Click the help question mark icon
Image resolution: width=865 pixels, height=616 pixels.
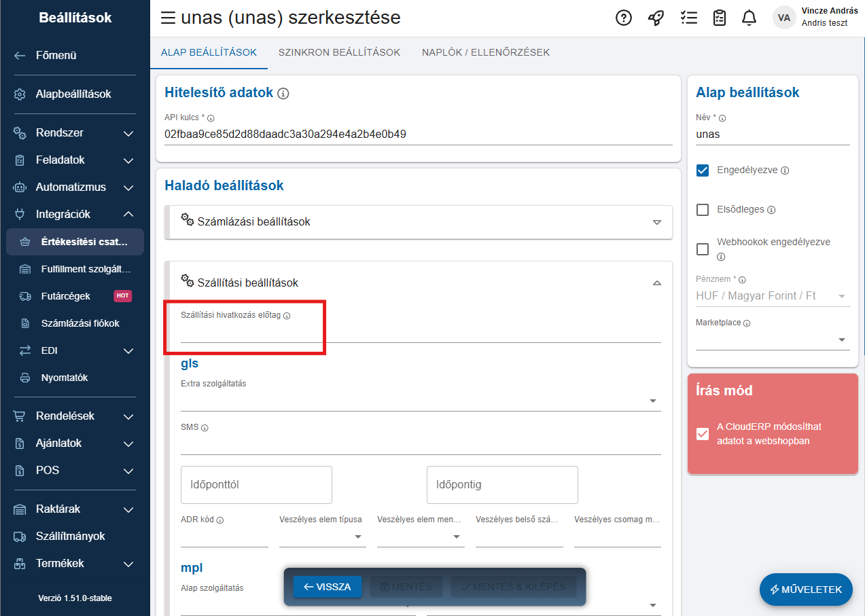[x=623, y=18]
